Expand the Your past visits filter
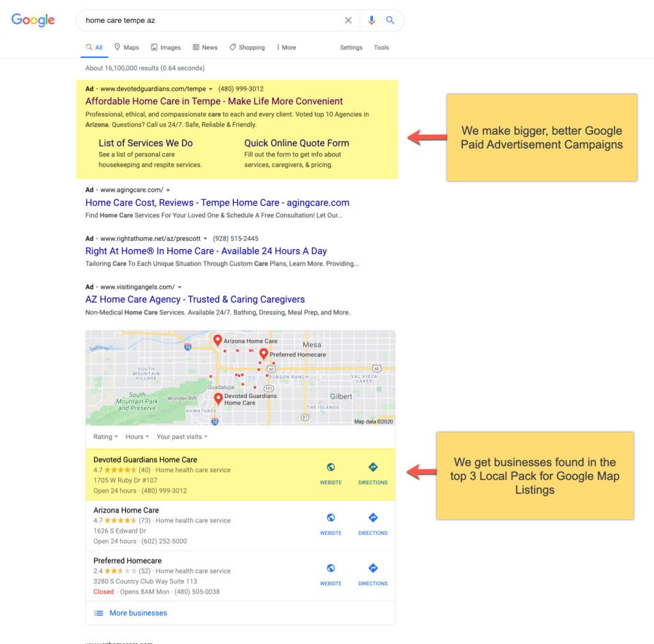Image resolution: width=654 pixels, height=644 pixels. click(x=181, y=437)
